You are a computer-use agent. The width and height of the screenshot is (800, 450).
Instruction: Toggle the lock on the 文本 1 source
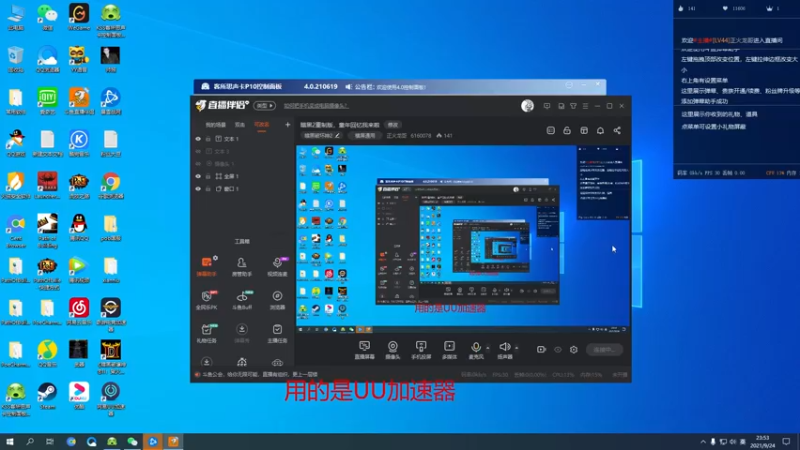coord(208,139)
